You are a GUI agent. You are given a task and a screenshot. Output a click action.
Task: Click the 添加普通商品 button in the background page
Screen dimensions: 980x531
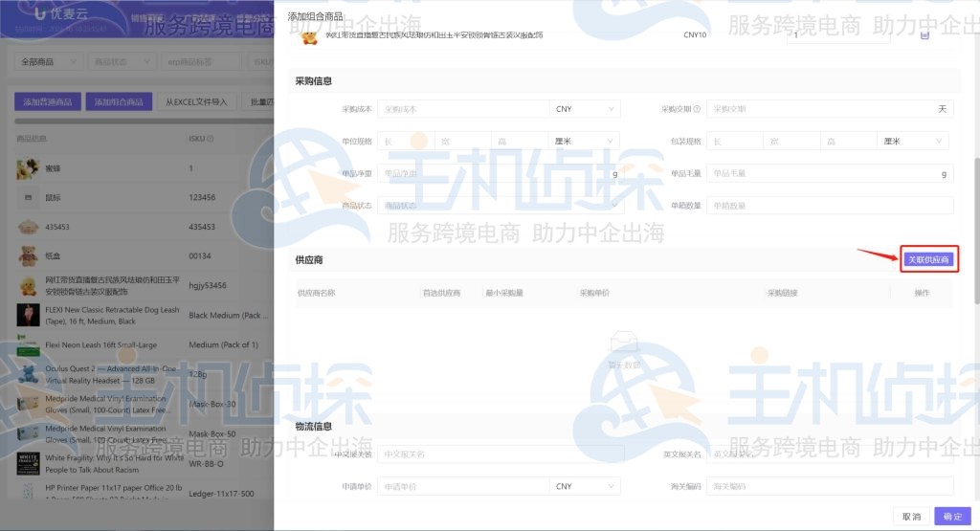coord(48,101)
